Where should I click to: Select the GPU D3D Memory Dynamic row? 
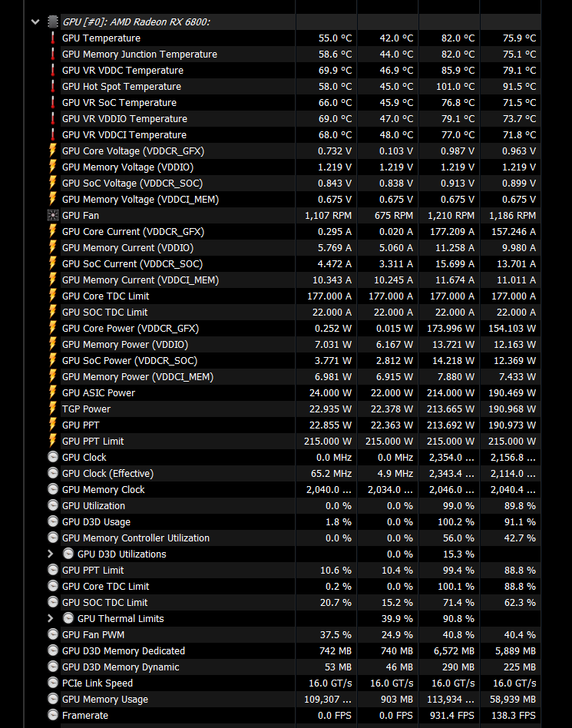293,667
